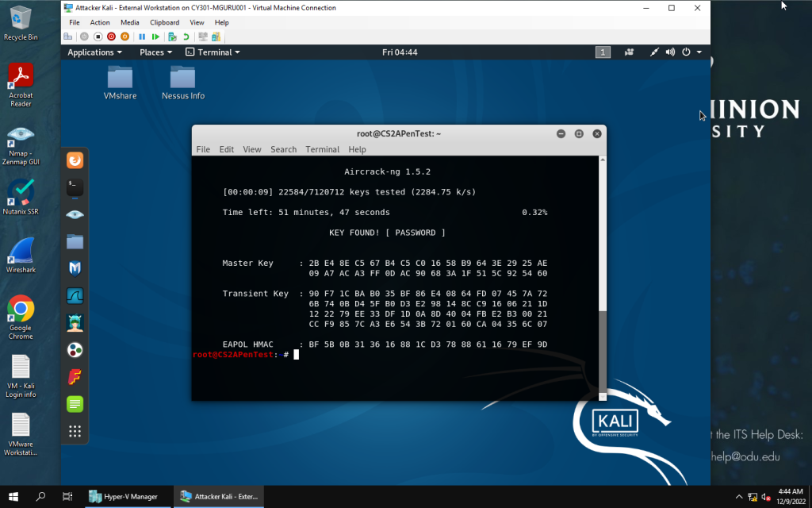812x508 pixels.
Task: Click the Windows taskbar clock
Action: coord(791,497)
